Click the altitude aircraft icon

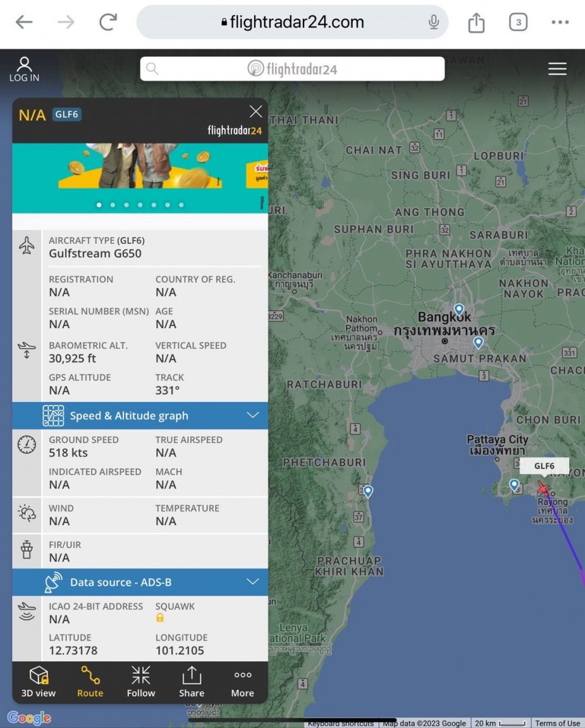click(27, 350)
